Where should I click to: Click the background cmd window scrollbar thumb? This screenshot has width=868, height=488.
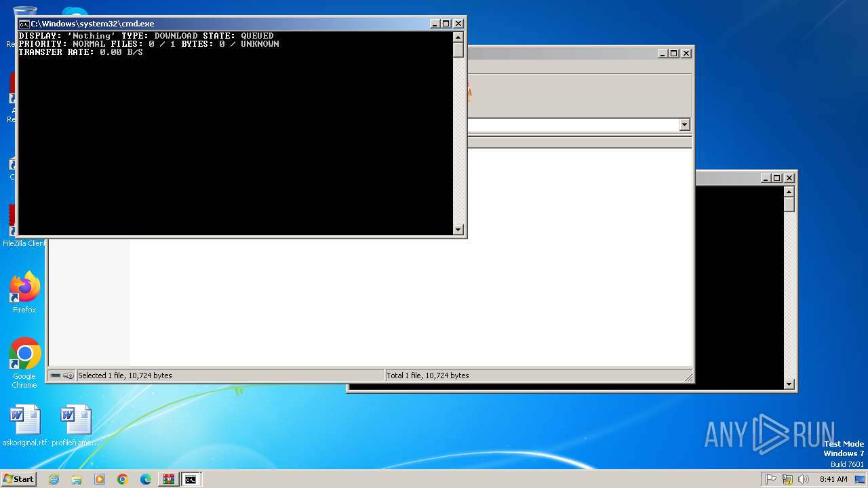coord(789,205)
